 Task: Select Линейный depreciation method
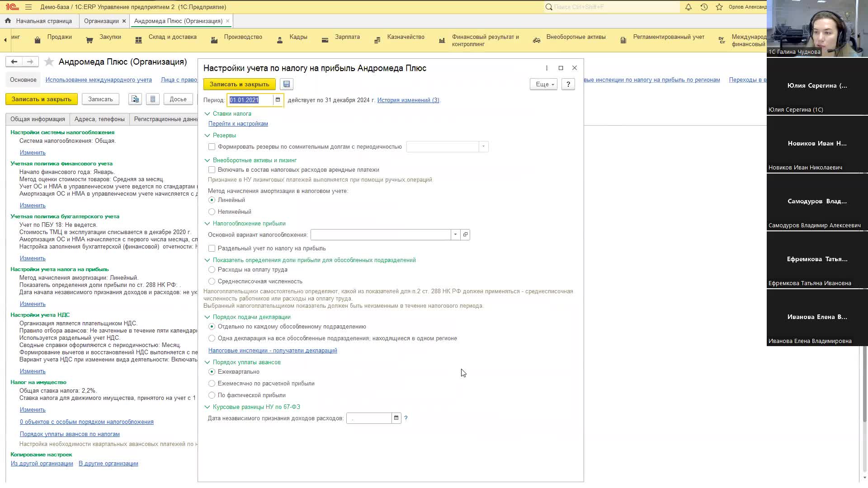[x=212, y=200]
